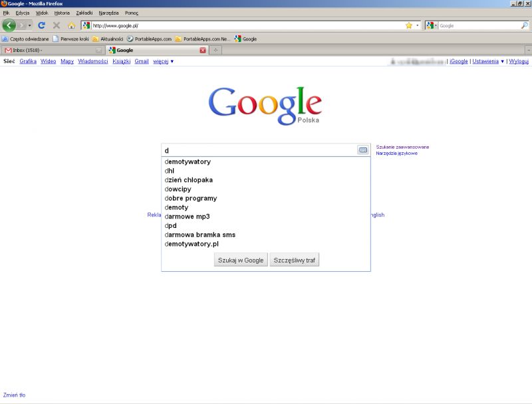This screenshot has width=532, height=404.
Task: Select suggestion 'darmowe mp3'
Action: (266, 217)
